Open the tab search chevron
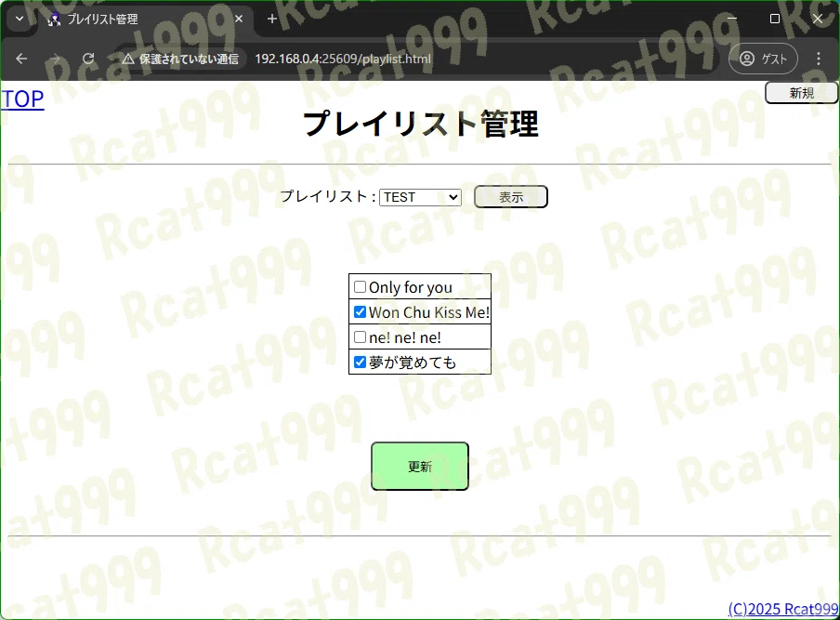Image resolution: width=840 pixels, height=620 pixels. (20, 19)
